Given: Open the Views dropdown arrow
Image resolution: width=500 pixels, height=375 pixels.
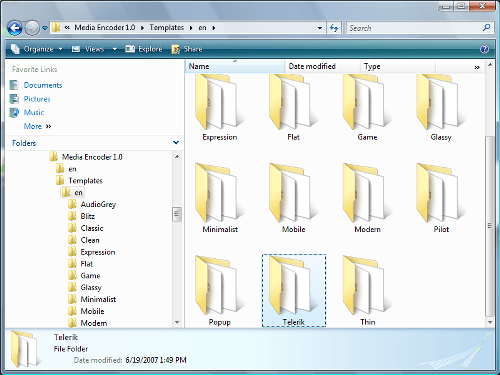Looking at the screenshot, I should pos(115,49).
